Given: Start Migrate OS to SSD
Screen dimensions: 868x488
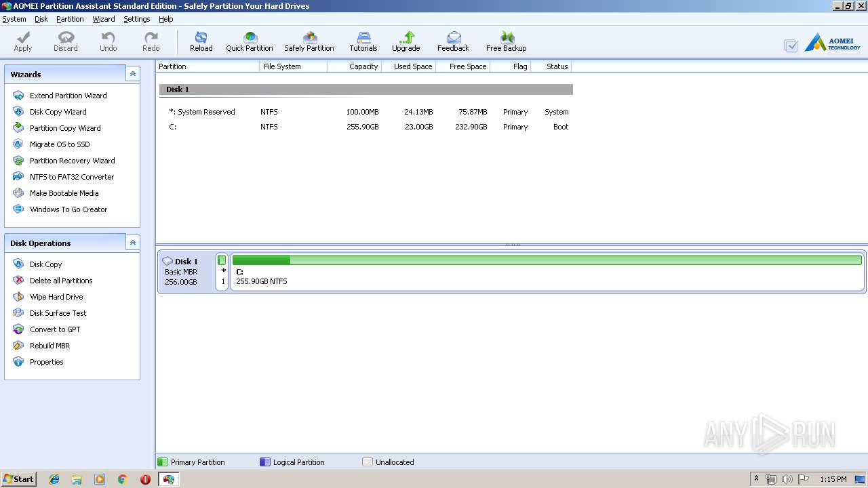Looking at the screenshot, I should click(x=60, y=144).
